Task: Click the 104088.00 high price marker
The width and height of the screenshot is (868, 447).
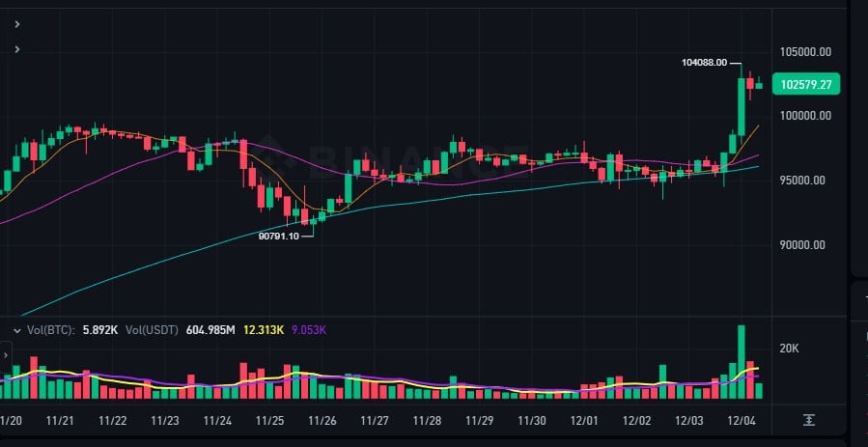Action: click(704, 63)
